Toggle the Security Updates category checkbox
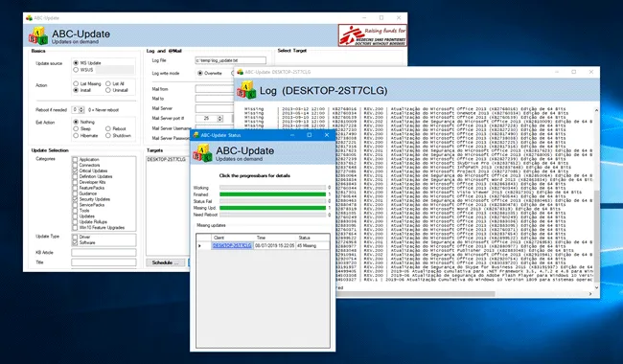The height and width of the screenshot is (364, 623). (75, 199)
